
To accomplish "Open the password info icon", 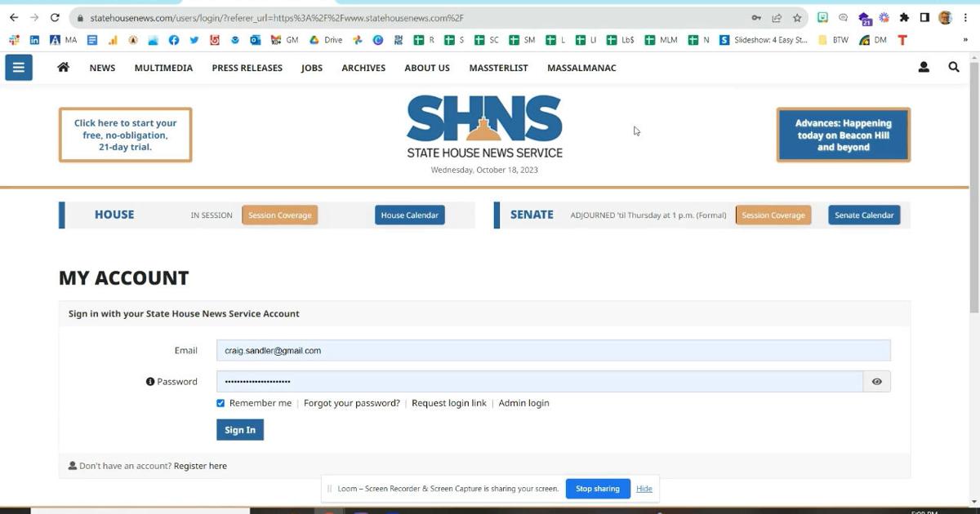I will pos(150,382).
